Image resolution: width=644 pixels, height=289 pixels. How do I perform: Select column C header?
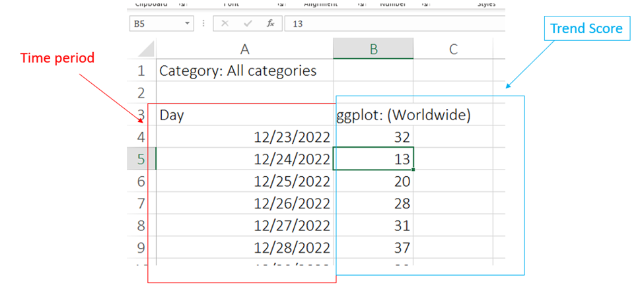coord(453,49)
